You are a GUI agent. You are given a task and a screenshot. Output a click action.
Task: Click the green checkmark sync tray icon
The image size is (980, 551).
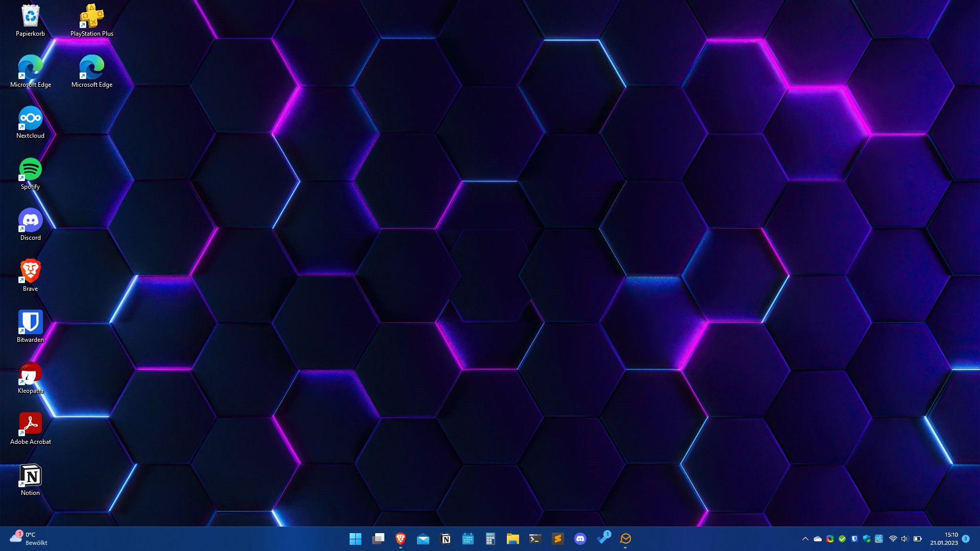point(842,539)
